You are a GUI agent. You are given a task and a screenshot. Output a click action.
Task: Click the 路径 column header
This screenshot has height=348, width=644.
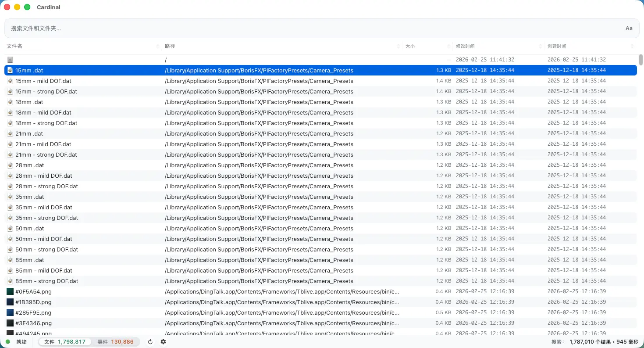pos(170,46)
